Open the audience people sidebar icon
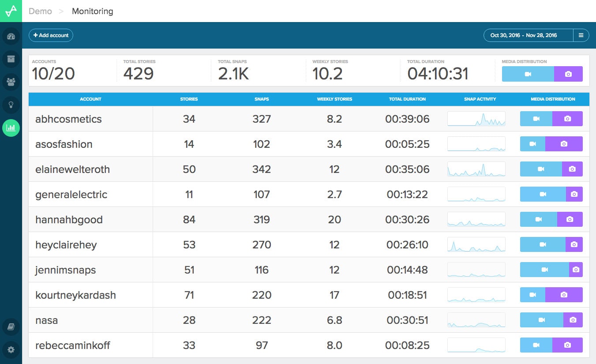Viewport: 596px width, 364px height. (x=11, y=82)
